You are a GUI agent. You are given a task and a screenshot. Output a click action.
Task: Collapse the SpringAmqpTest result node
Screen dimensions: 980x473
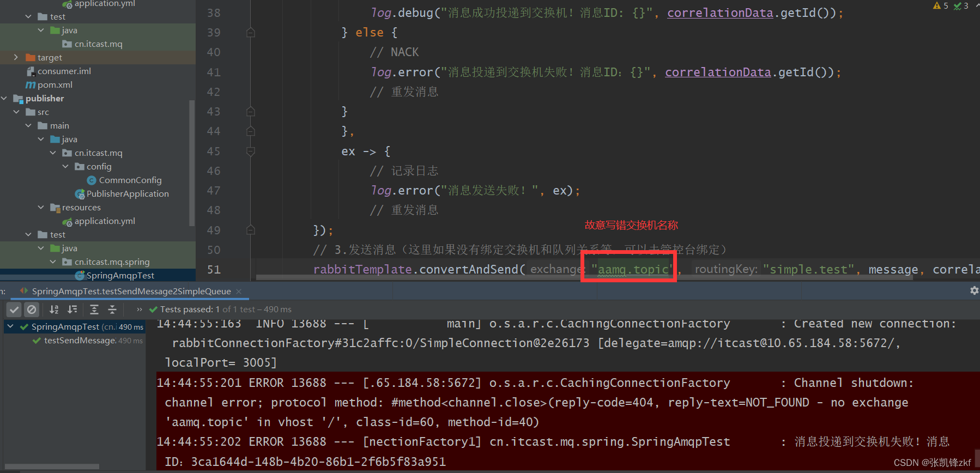click(10, 326)
